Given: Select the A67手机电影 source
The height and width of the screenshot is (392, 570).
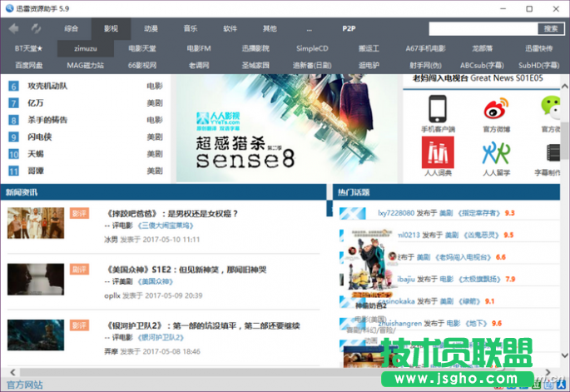Looking at the screenshot, I should (426, 48).
